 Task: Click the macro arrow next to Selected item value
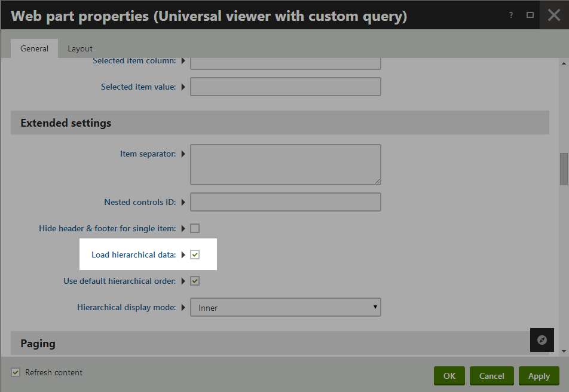click(x=183, y=87)
